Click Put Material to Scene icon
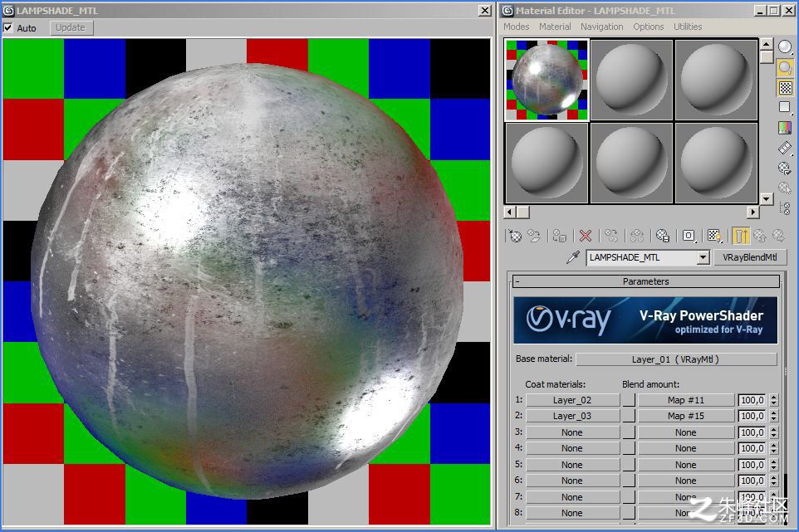This screenshot has height=532, width=799. pos(534,236)
